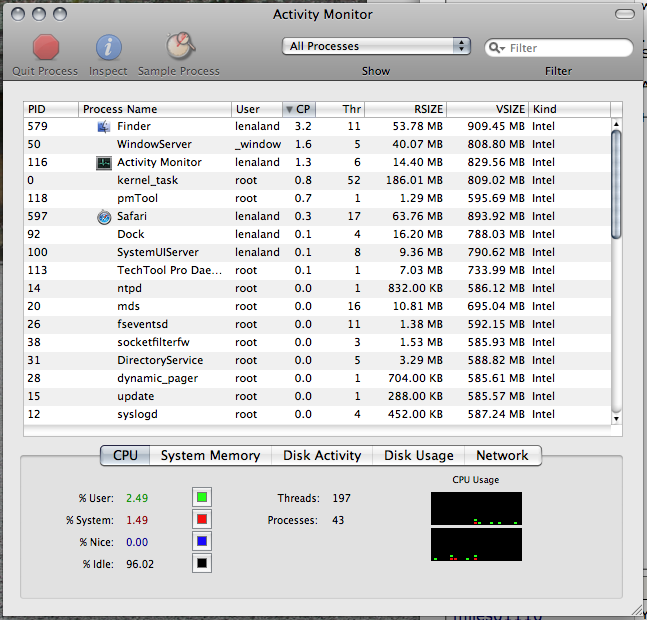Switch to the System Memory tab

click(x=210, y=455)
